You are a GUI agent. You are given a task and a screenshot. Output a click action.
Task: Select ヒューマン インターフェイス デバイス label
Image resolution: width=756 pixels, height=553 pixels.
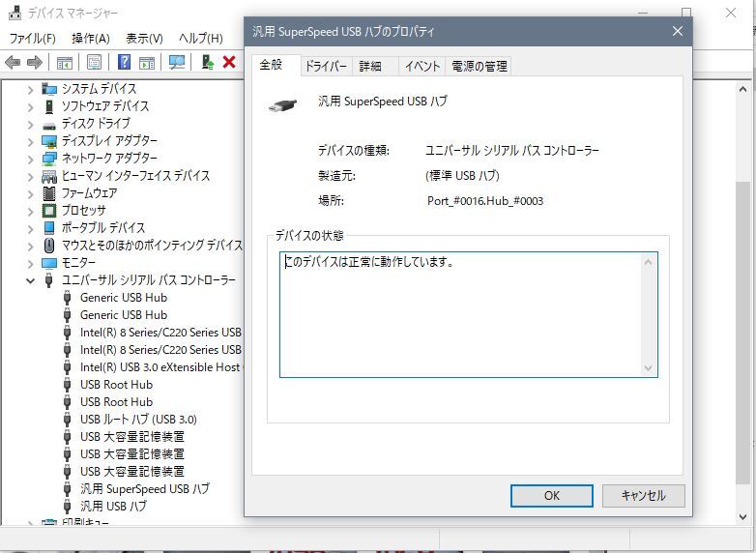coord(136,176)
